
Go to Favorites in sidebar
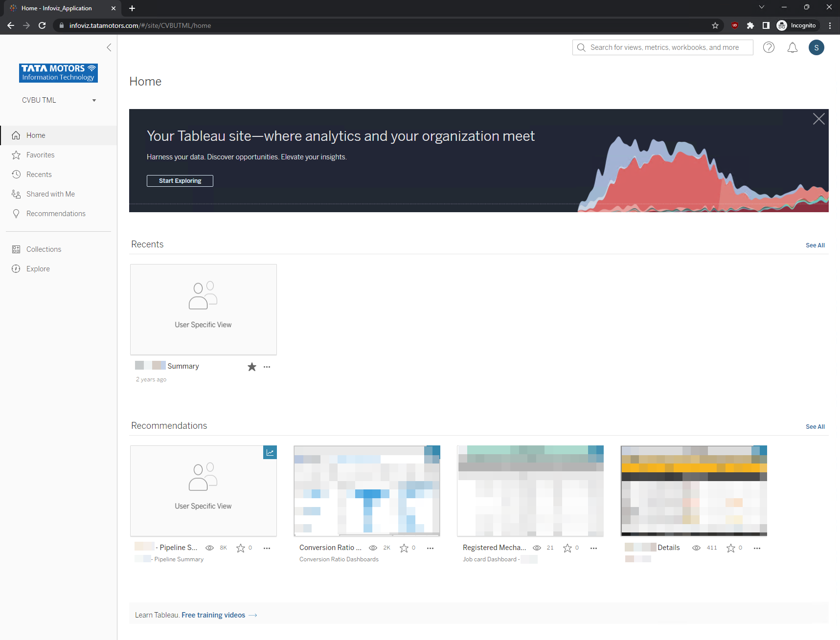(40, 155)
